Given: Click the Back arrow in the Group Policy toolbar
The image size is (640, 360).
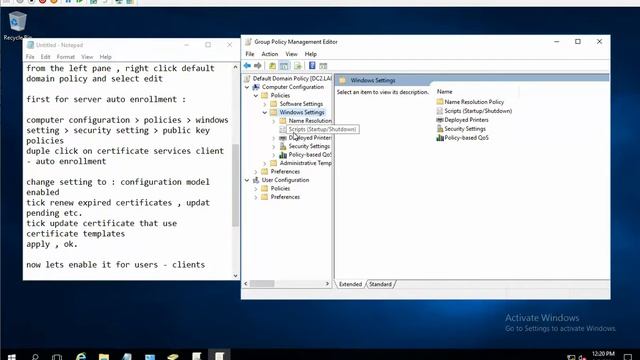Looking at the screenshot, I should pyautogui.click(x=247, y=66).
